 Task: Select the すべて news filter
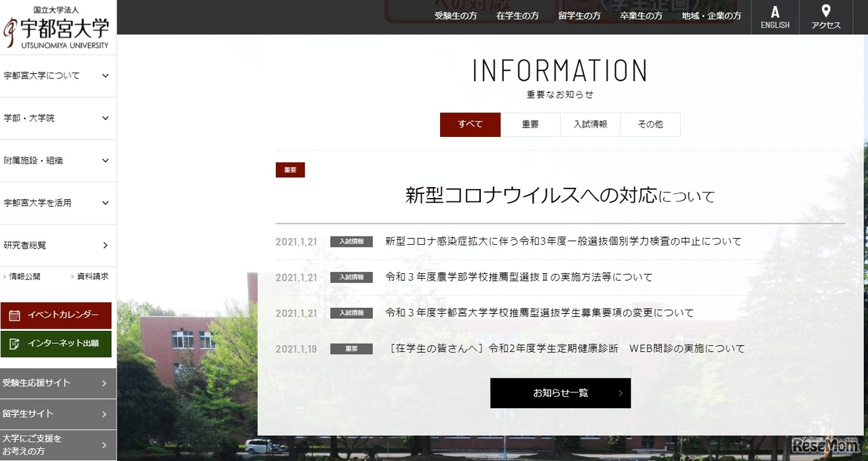pyautogui.click(x=470, y=125)
